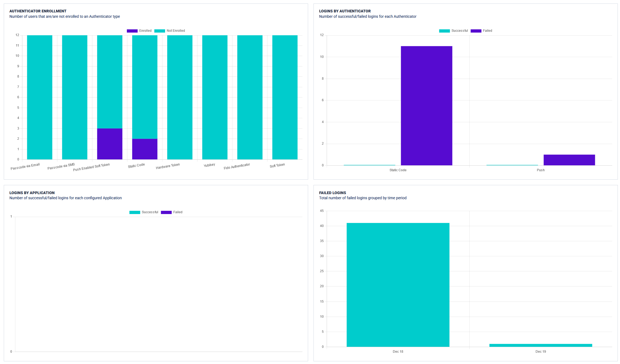Click the Successful legend swatch in Logins by Application
This screenshot has width=620, height=364.
coord(134,212)
